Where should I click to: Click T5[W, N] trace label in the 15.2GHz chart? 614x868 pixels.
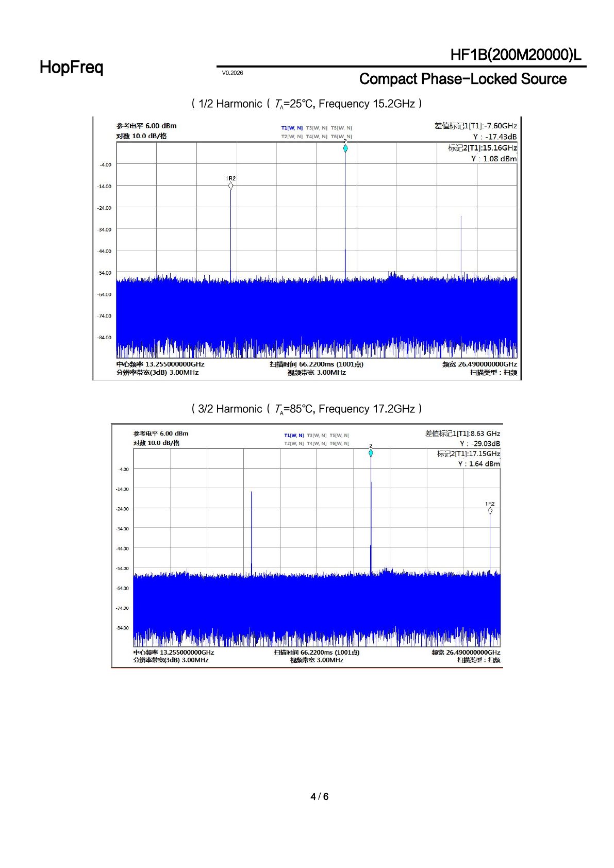(341, 128)
